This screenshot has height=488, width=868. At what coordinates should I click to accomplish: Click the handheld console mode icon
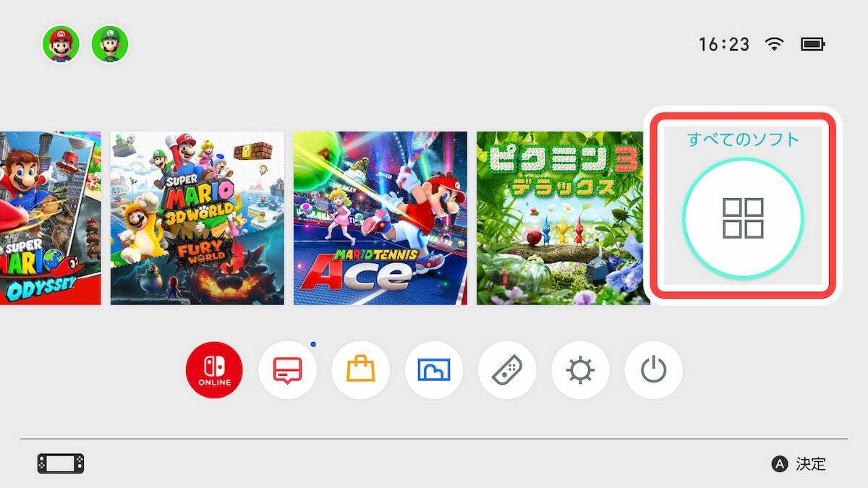point(61,463)
